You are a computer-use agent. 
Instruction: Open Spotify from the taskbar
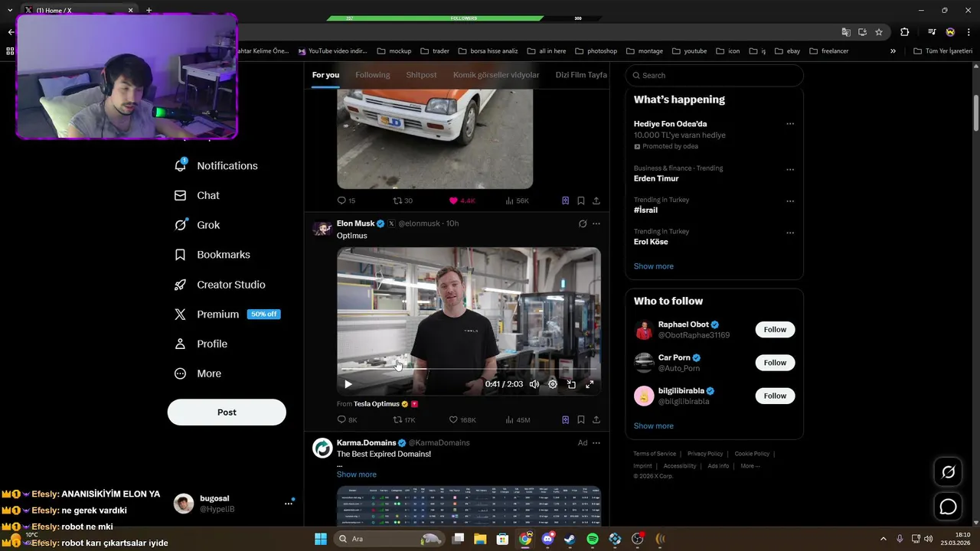[x=593, y=539]
